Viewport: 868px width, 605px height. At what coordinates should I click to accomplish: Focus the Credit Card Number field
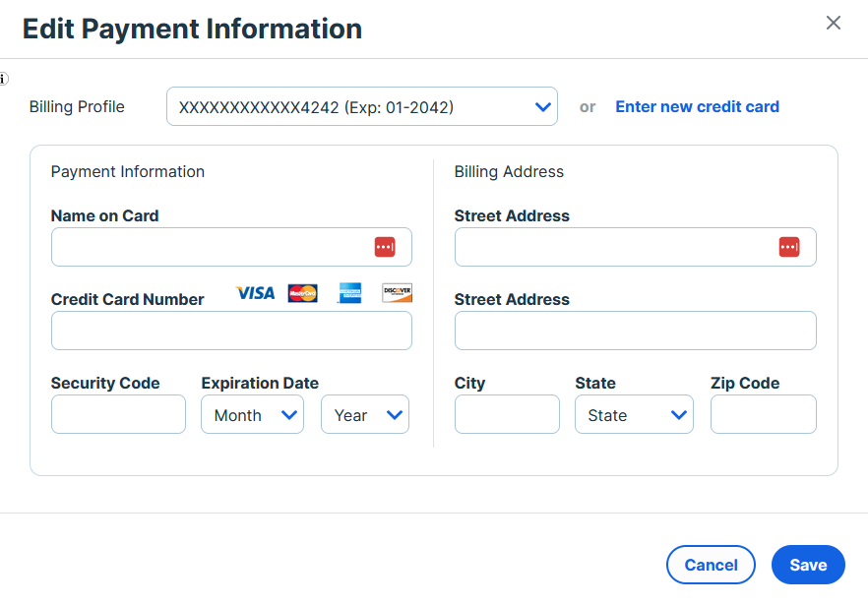point(231,332)
